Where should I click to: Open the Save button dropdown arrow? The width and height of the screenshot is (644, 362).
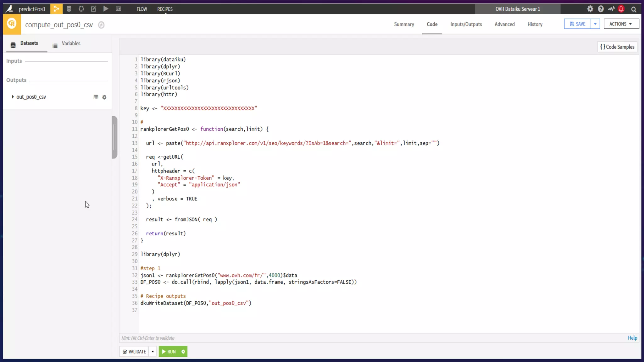(x=595, y=24)
